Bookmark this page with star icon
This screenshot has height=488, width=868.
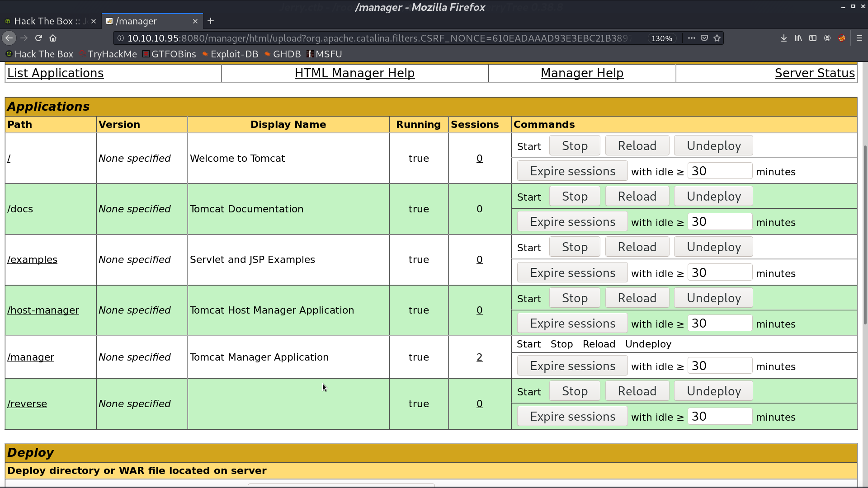pos(717,38)
